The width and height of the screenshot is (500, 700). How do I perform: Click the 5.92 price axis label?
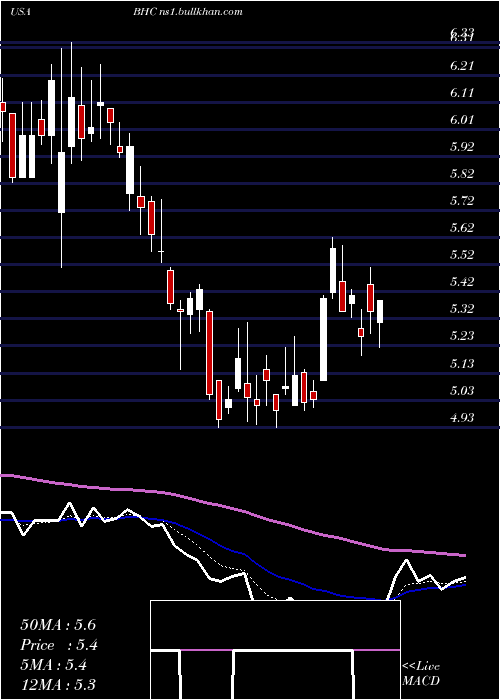coord(462,146)
